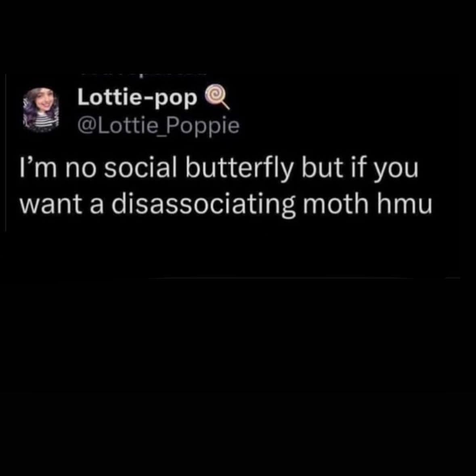476x476 pixels.
Task: Click the word "want" on second line
Action: tap(51, 204)
